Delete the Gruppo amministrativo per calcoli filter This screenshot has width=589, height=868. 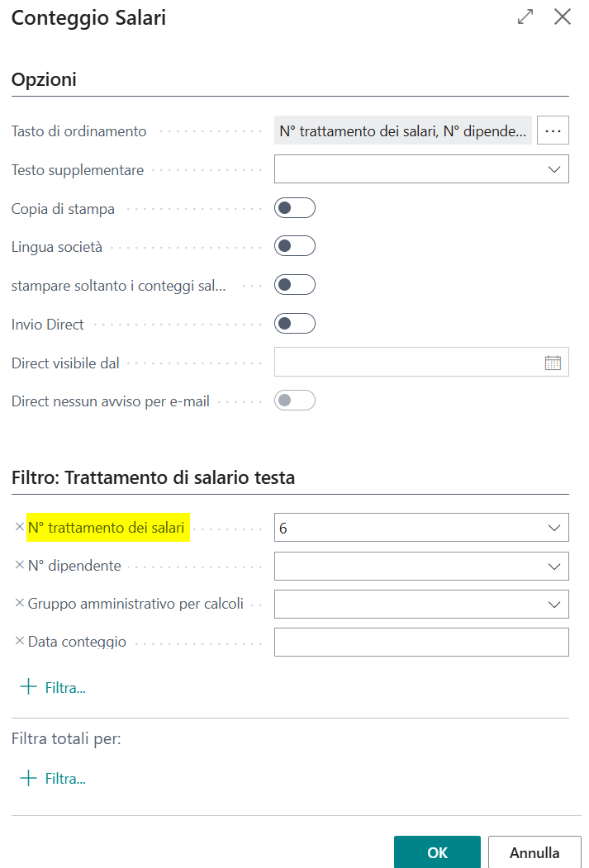[x=19, y=604]
